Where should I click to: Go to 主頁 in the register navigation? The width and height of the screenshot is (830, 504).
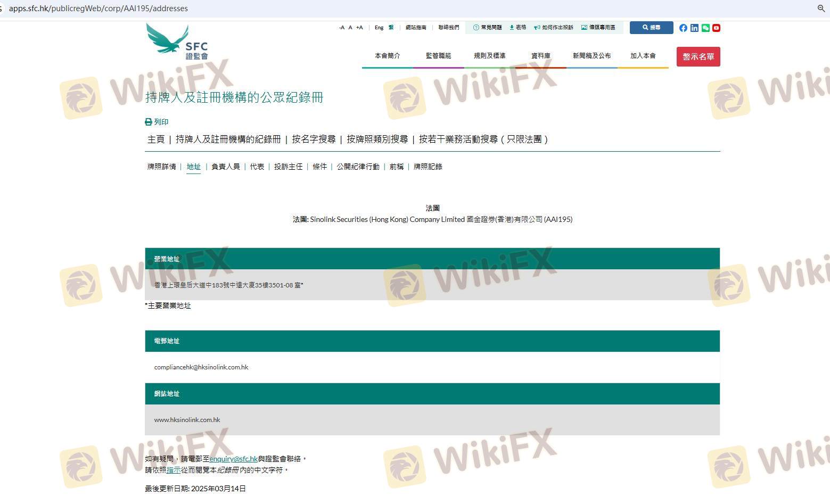156,139
